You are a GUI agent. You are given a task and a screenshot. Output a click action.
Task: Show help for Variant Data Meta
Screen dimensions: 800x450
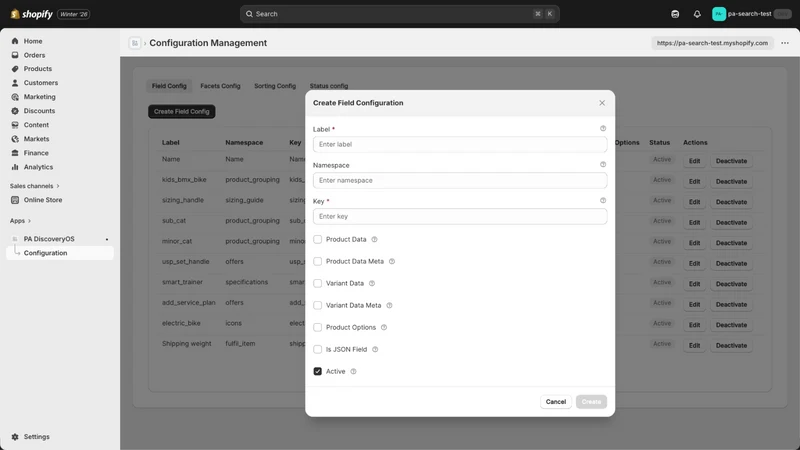tap(389, 306)
